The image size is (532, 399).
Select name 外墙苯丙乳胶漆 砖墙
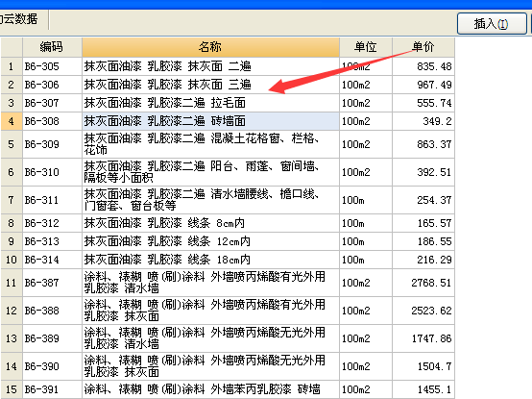210,389
